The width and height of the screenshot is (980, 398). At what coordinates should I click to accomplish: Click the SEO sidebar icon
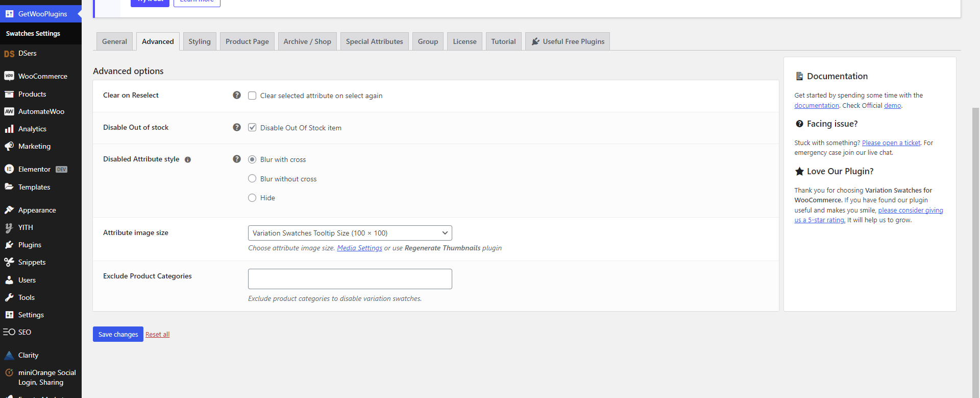pos(9,332)
